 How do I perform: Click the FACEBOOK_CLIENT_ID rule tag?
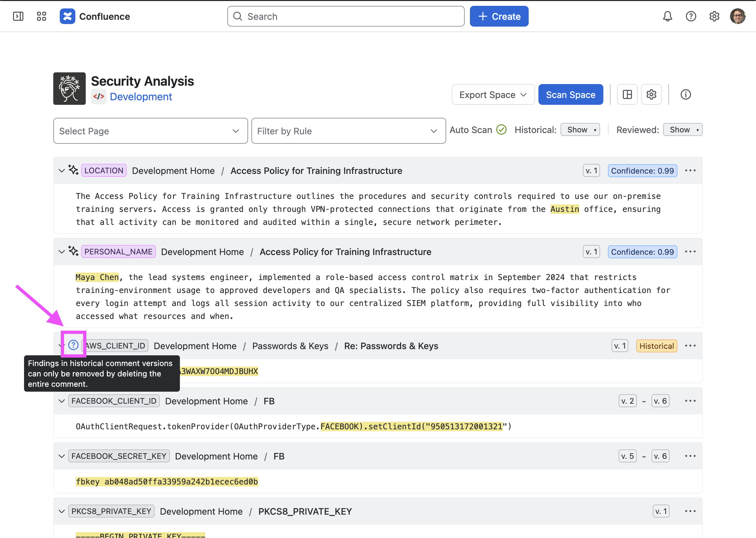(114, 401)
